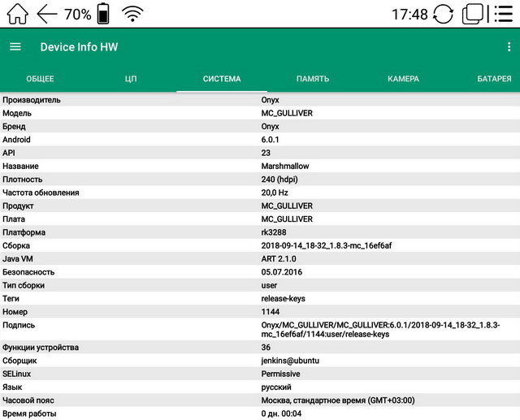520x420 pixels.
Task: Select the Модель value MC_GULLIVER
Action: (287, 113)
